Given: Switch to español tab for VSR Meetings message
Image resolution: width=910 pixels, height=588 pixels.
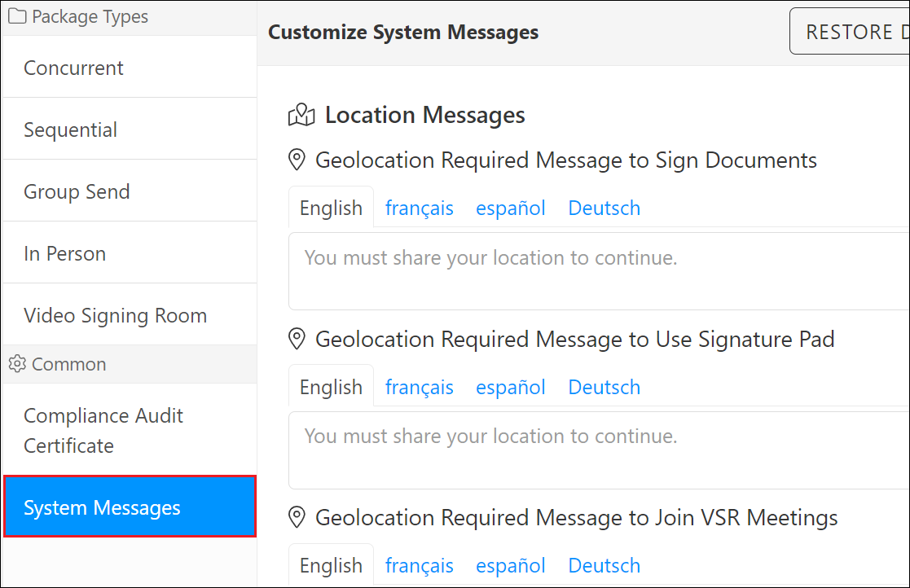Looking at the screenshot, I should click(511, 565).
